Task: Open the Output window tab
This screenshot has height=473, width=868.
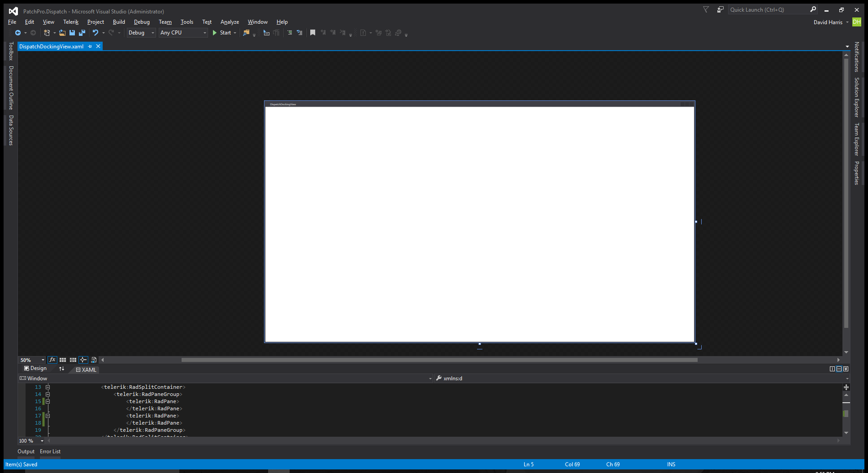Action: (26, 451)
